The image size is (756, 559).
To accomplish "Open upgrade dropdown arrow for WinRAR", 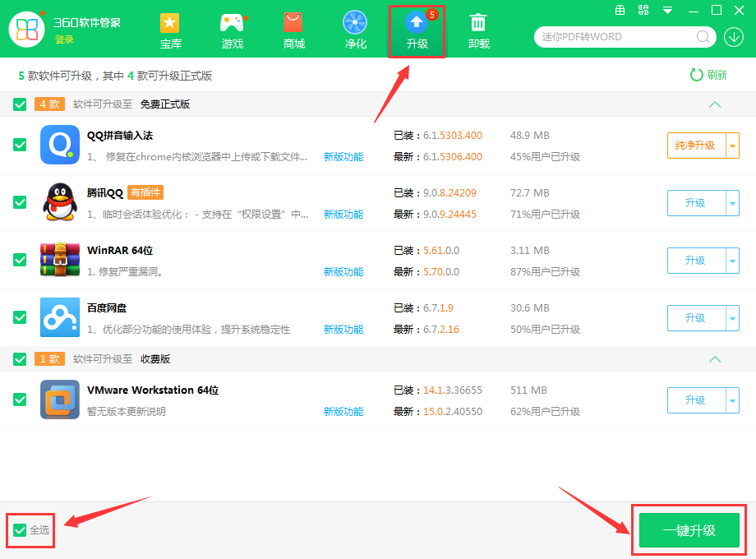I will [x=732, y=261].
